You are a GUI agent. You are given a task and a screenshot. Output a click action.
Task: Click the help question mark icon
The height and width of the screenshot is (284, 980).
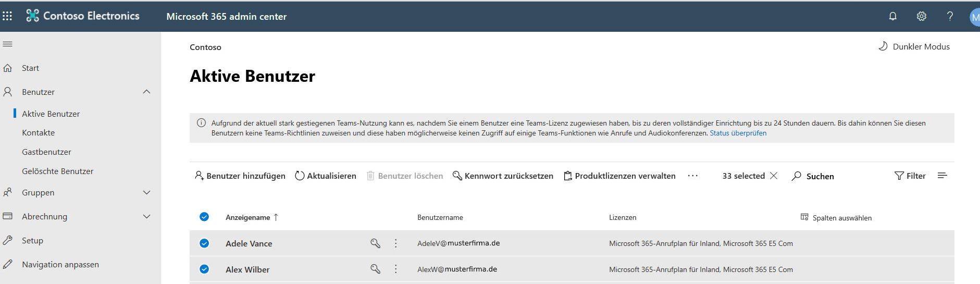(950, 16)
